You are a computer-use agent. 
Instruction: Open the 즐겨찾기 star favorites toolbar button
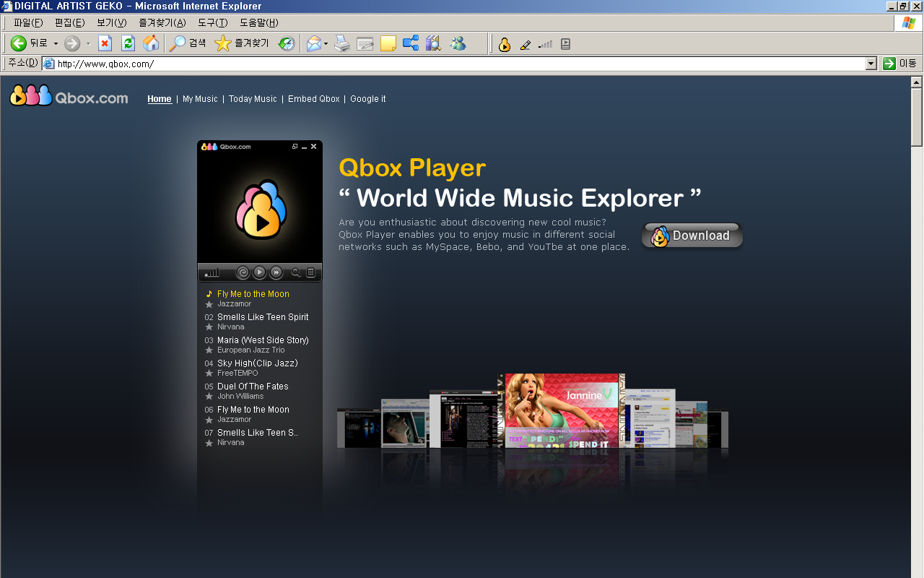click(x=242, y=43)
